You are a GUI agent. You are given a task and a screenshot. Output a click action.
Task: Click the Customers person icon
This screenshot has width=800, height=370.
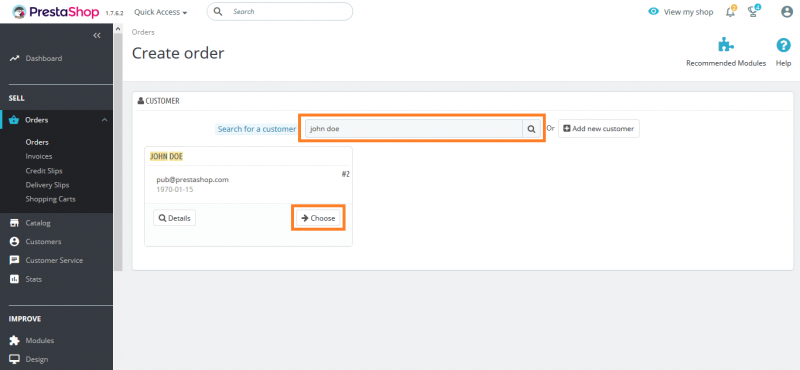click(x=14, y=241)
